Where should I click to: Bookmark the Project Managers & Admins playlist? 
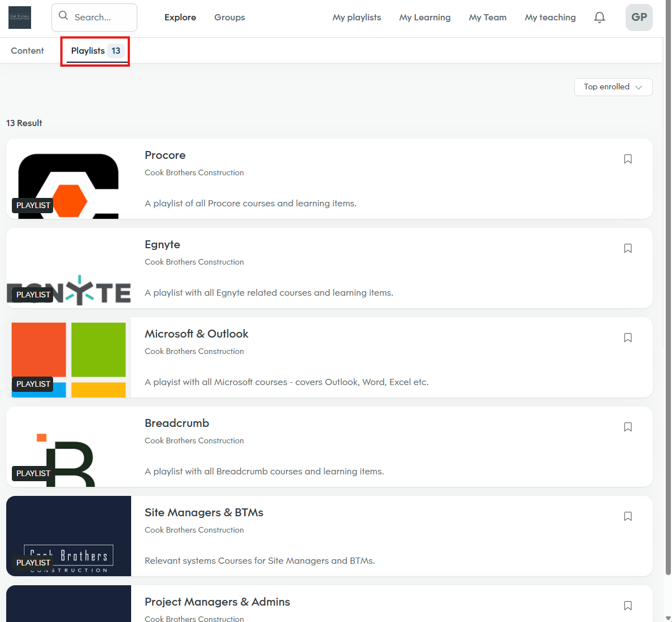click(x=628, y=606)
